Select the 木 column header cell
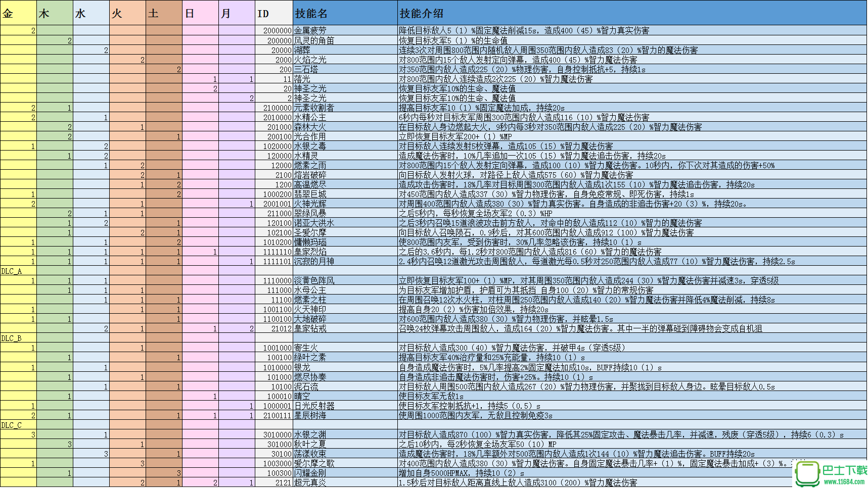The height and width of the screenshot is (488, 868). pyautogui.click(x=55, y=13)
